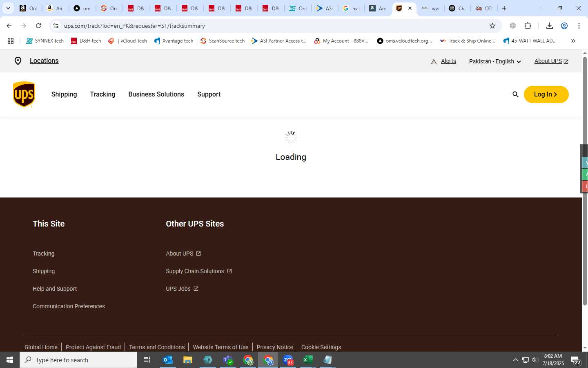This screenshot has height=368, width=588.
Task: Open Website Terms of Use link
Action: point(220,347)
